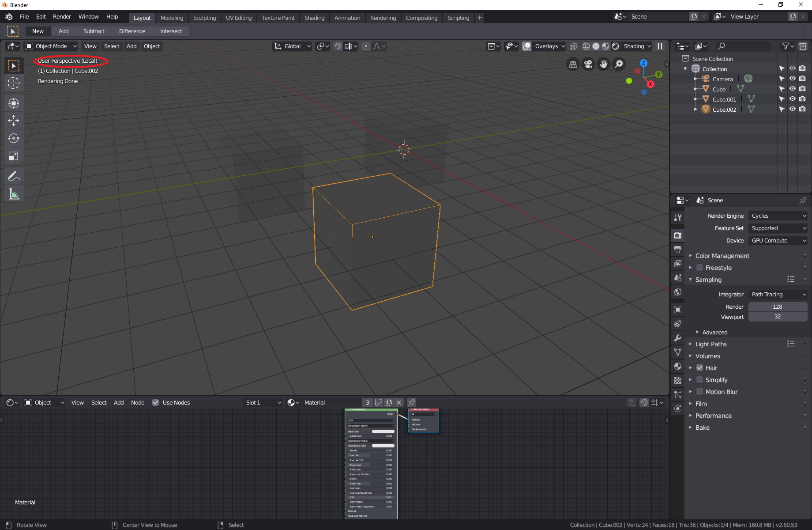Image resolution: width=812 pixels, height=530 pixels.
Task: Switch to the Shading workspace tab
Action: [314, 18]
